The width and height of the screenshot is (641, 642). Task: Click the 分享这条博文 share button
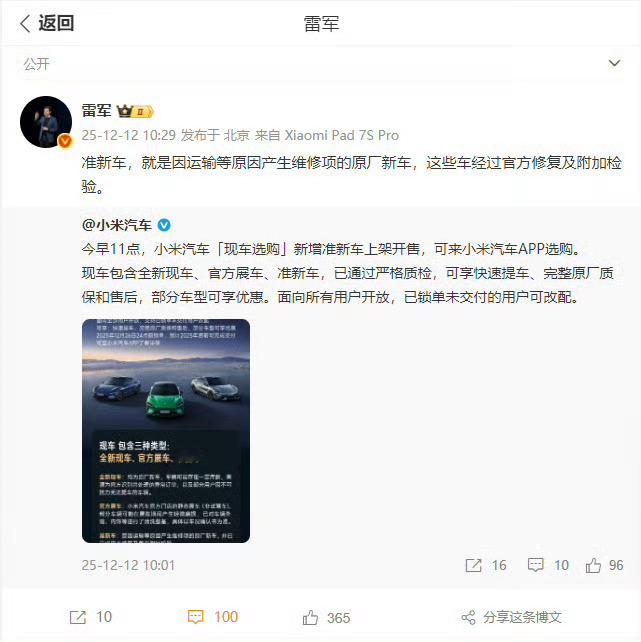point(511,617)
